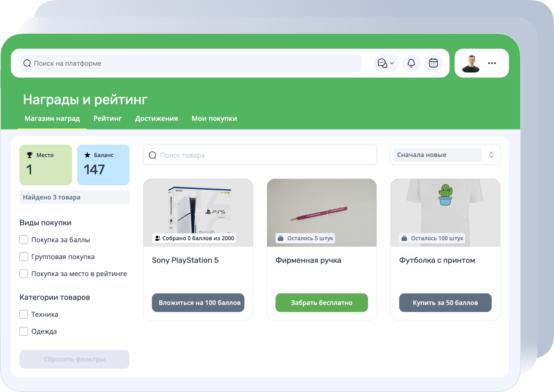
Task: Click the Футболка с принтом title
Action: click(437, 260)
